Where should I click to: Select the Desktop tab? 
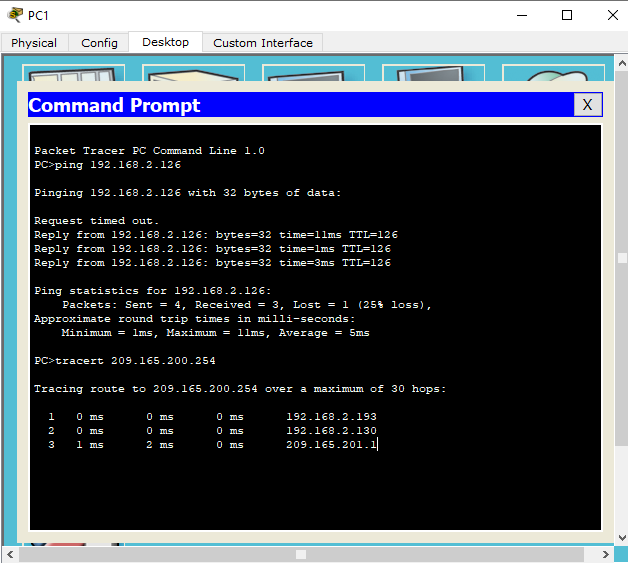[165, 42]
